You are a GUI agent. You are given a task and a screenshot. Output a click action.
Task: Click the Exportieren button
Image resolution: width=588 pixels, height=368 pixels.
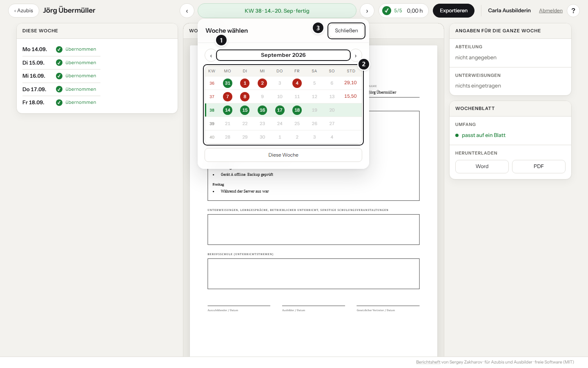(454, 11)
